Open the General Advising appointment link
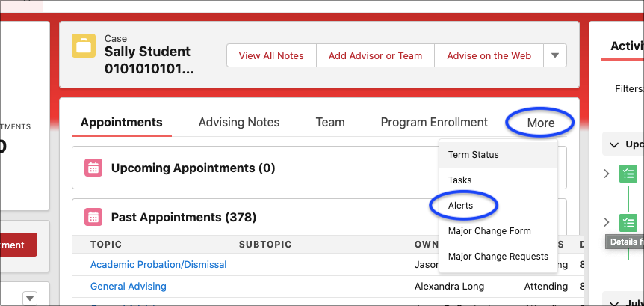The width and height of the screenshot is (644, 306). [129, 286]
